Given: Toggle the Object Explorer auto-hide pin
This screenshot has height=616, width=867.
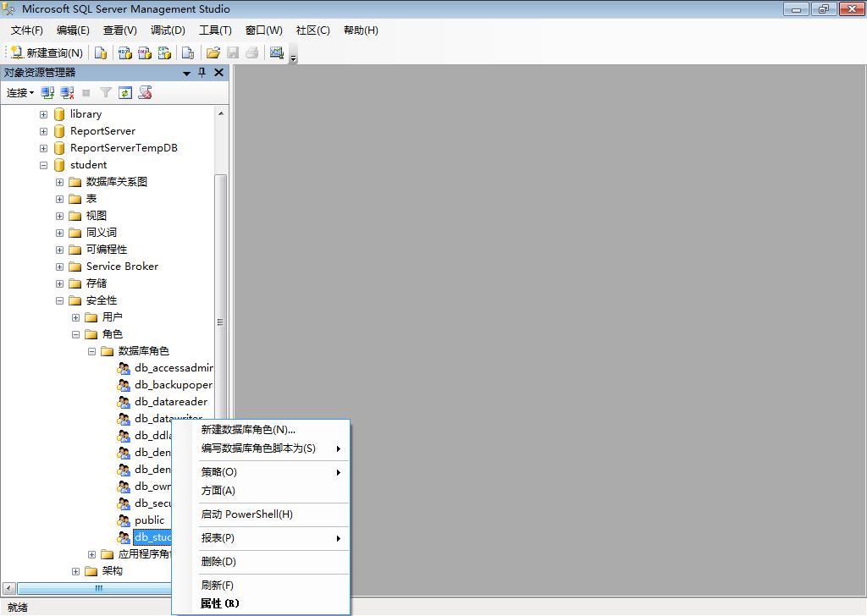Looking at the screenshot, I should coord(202,73).
